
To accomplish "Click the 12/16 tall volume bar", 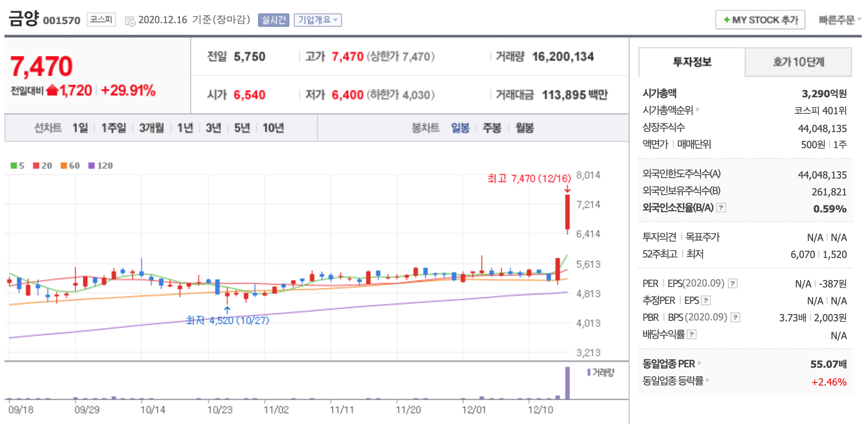I will [x=568, y=382].
